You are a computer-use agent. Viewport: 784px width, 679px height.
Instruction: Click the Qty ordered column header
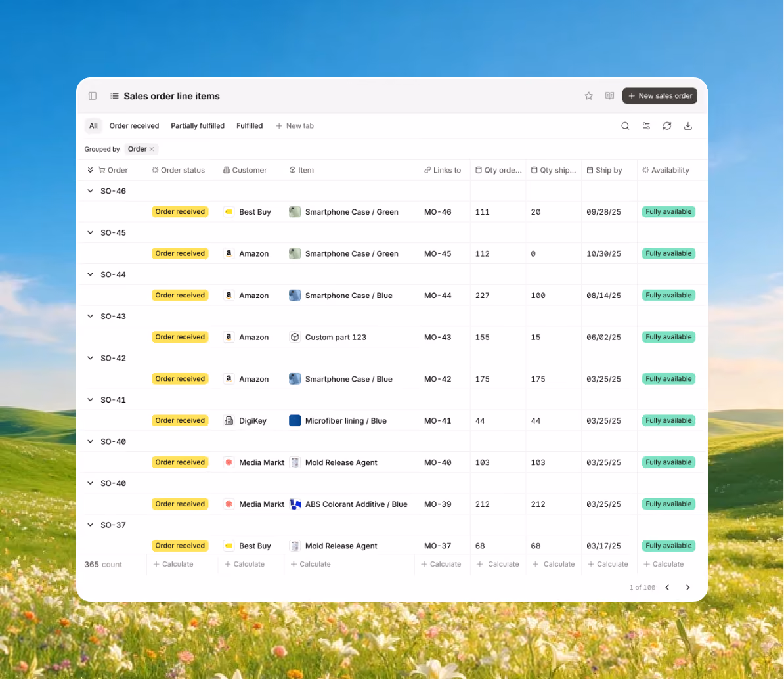click(x=498, y=170)
